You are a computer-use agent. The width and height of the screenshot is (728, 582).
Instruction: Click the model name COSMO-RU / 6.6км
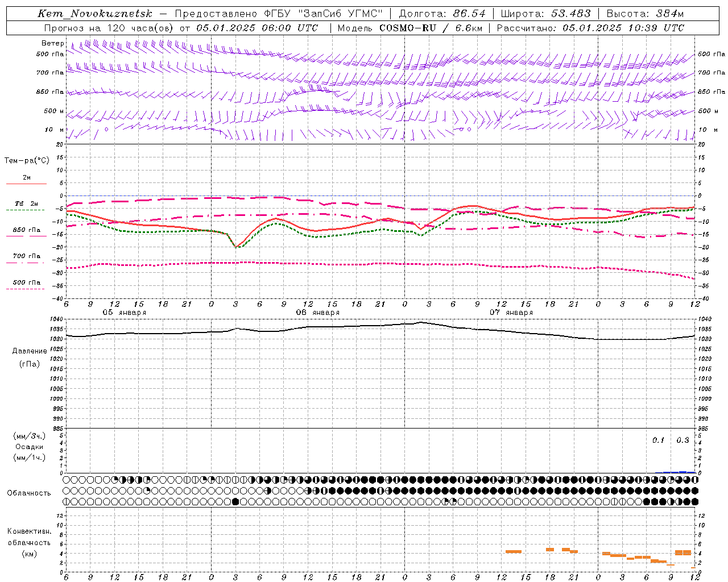pos(431,28)
